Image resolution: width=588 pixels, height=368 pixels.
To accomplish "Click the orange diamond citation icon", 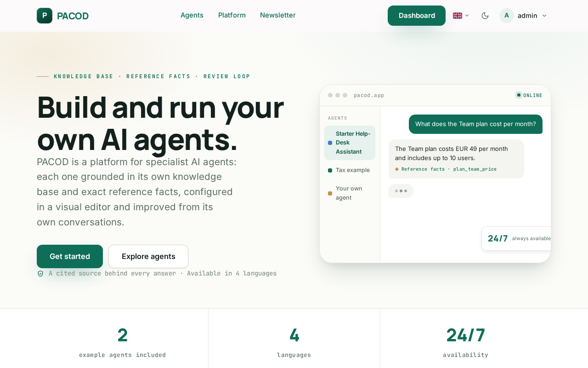I will (x=397, y=169).
